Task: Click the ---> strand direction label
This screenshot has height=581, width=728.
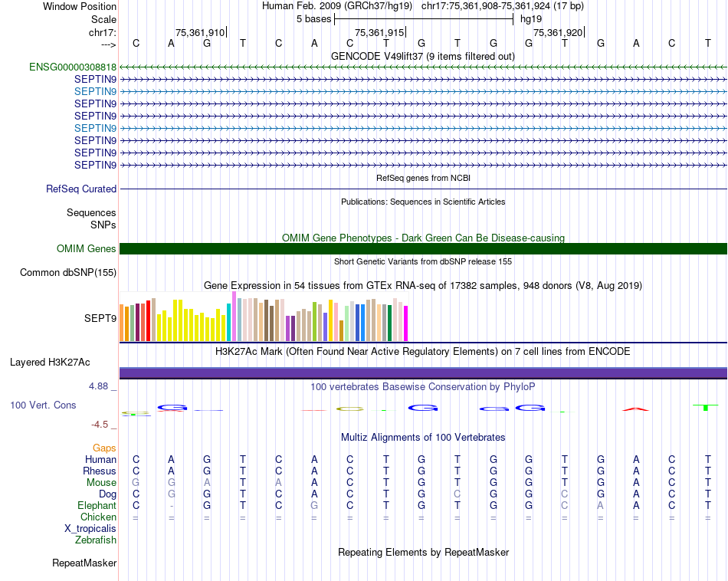Action: (109, 44)
